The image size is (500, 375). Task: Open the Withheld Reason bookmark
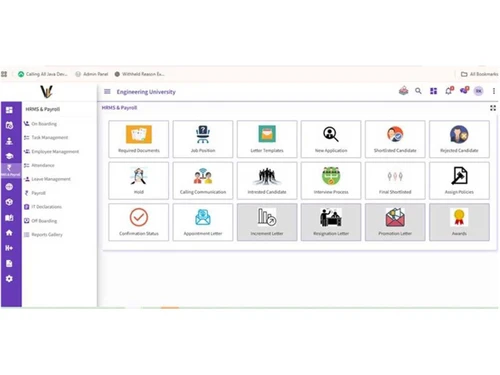pos(139,74)
